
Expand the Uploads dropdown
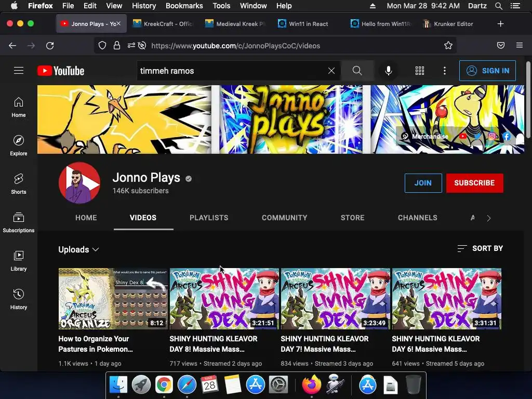coord(79,249)
